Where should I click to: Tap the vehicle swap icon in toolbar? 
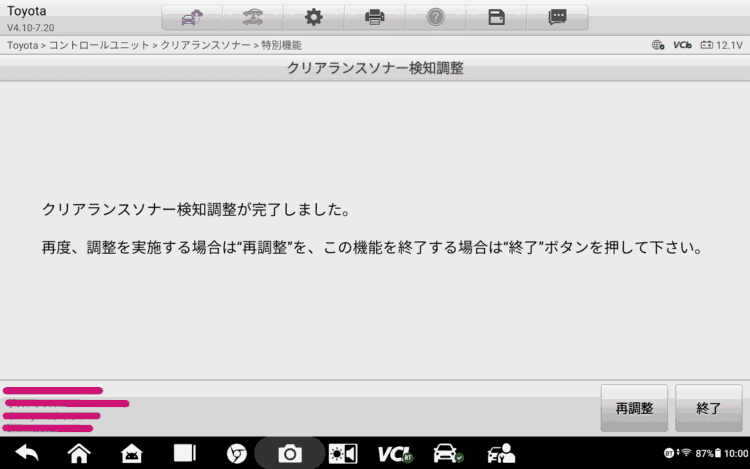253,17
